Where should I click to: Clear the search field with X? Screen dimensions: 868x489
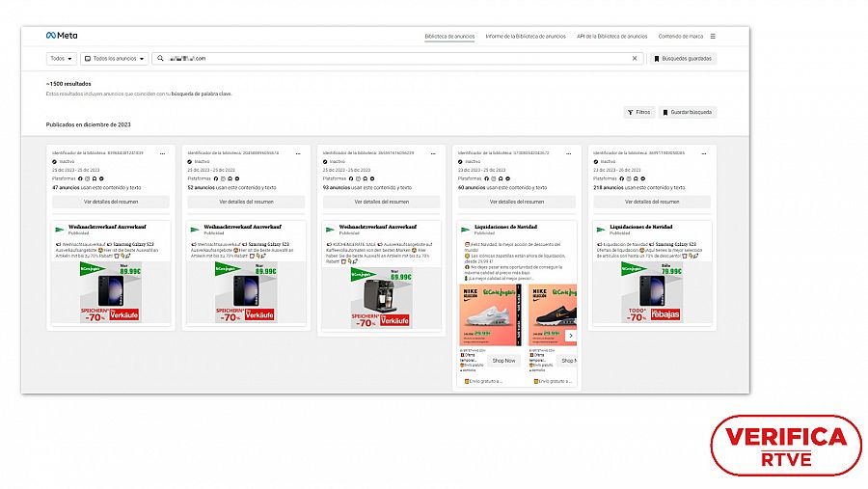635,58
